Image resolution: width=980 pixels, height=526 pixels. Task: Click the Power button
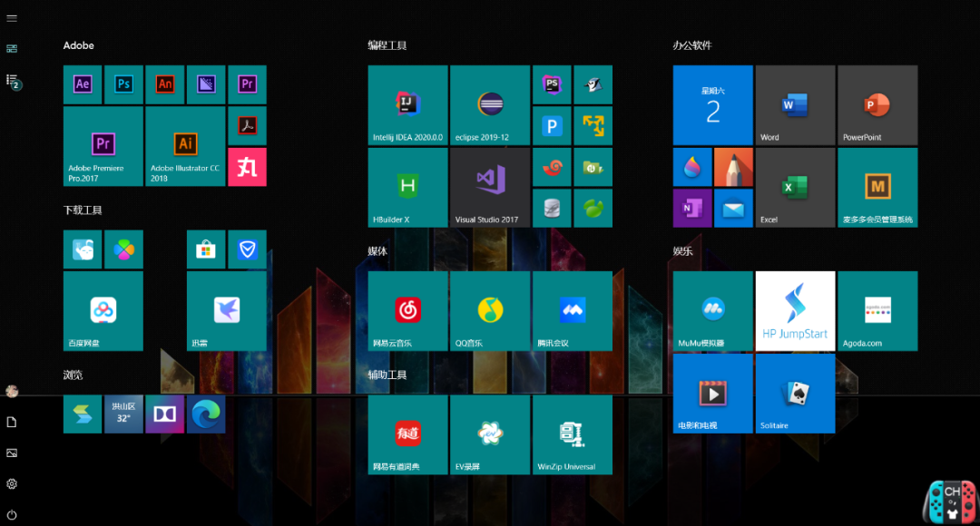pyautogui.click(x=12, y=515)
